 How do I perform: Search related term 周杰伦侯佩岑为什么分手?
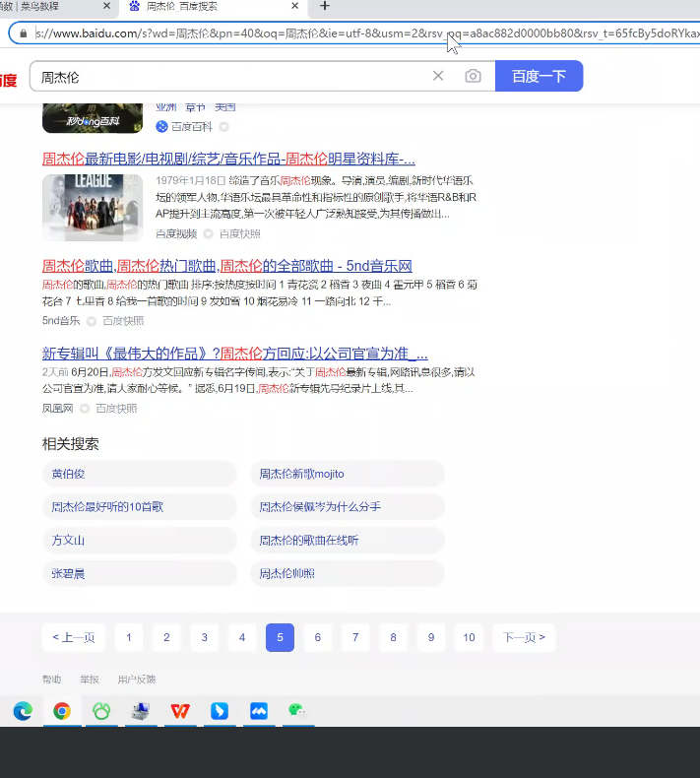(x=348, y=506)
